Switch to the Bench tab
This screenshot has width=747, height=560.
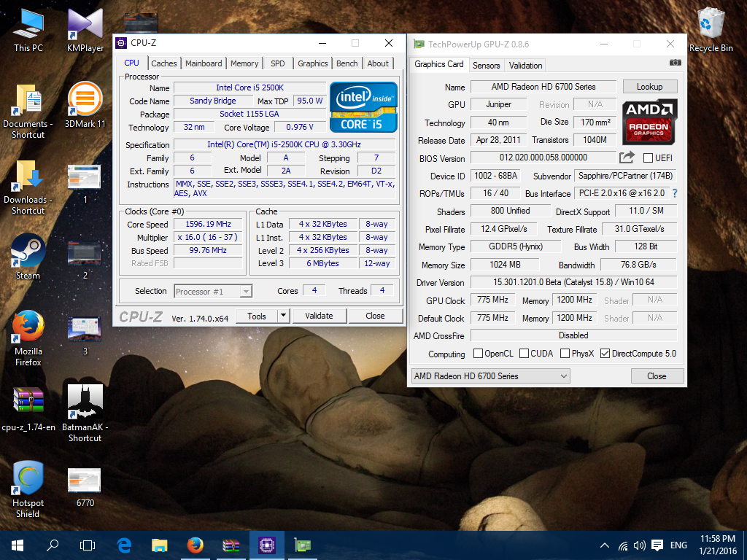[x=347, y=63]
